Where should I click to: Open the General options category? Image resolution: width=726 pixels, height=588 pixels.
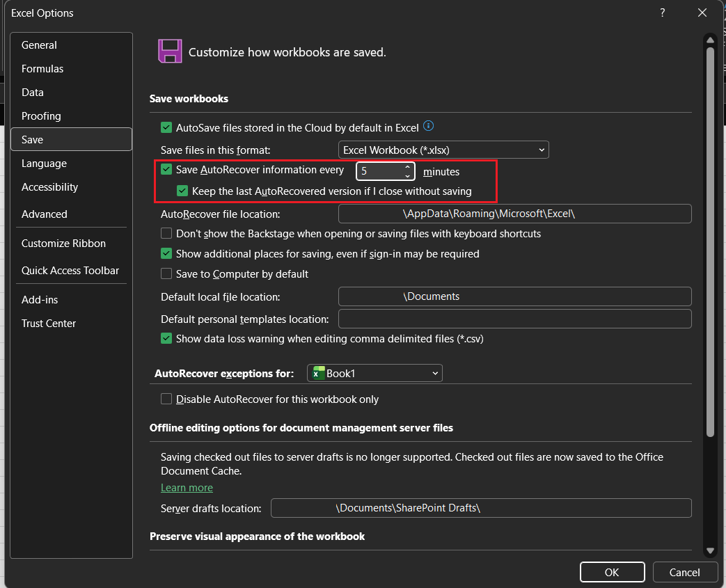point(71,45)
